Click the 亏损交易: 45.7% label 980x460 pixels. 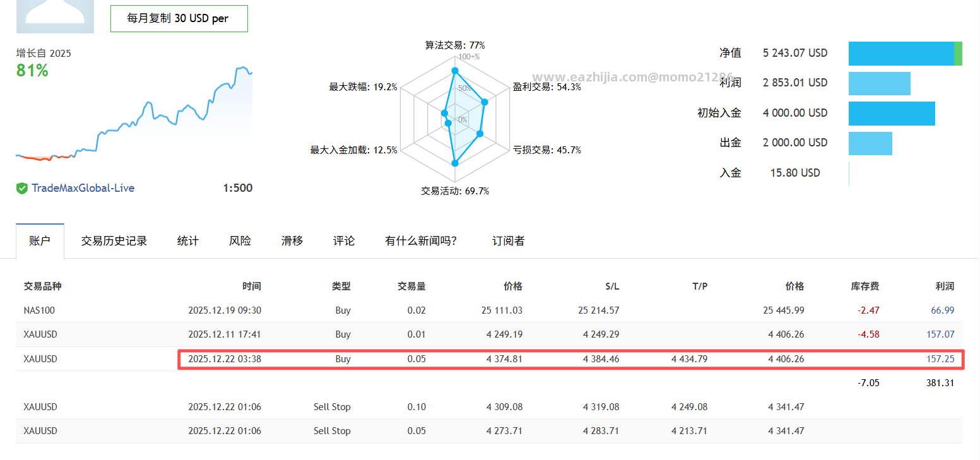click(547, 150)
